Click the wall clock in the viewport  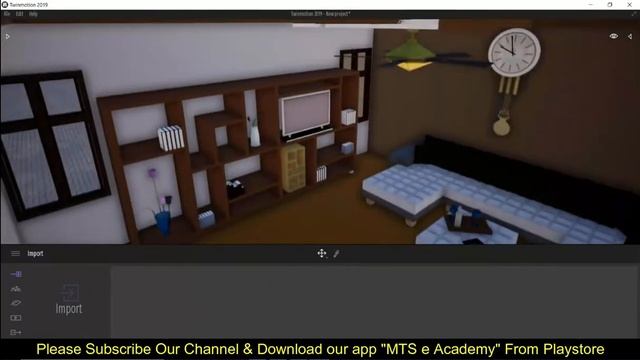point(514,52)
